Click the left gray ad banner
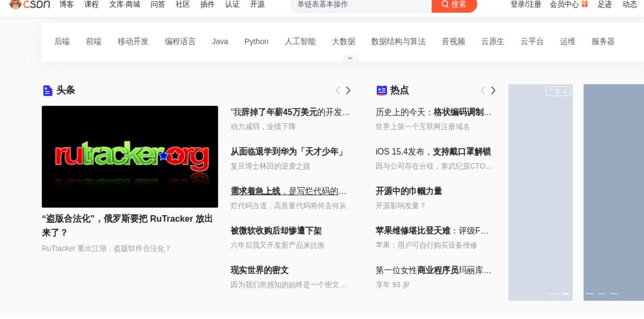Viewport: 644px width, 319px height. click(x=540, y=193)
